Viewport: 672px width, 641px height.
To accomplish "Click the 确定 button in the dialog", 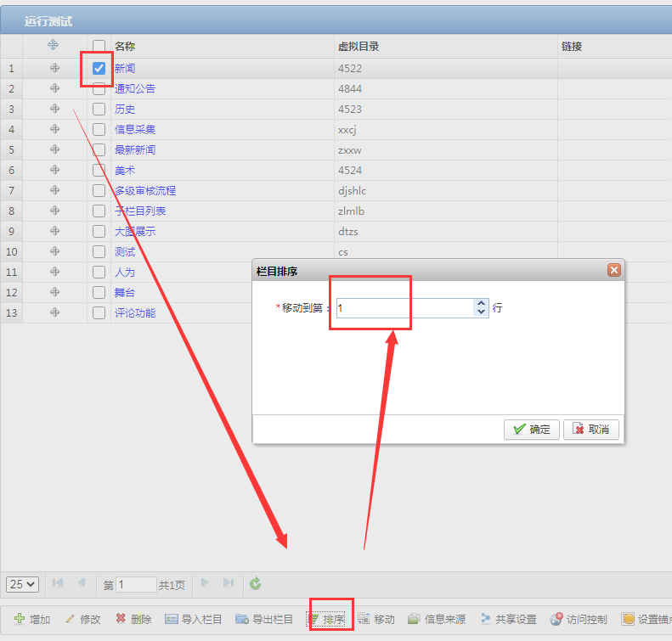I will click(531, 430).
